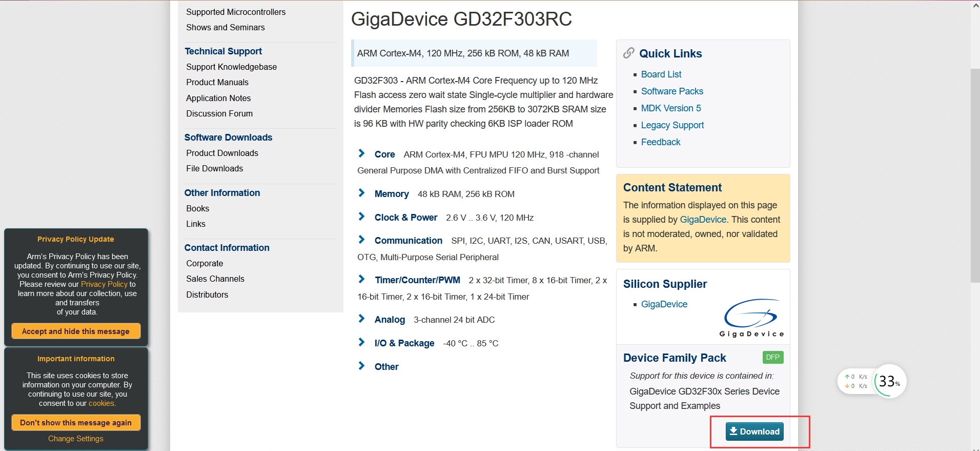Click the GigaDevice GD32F30x Series pack description
The image size is (980, 451).
pyautogui.click(x=705, y=399)
